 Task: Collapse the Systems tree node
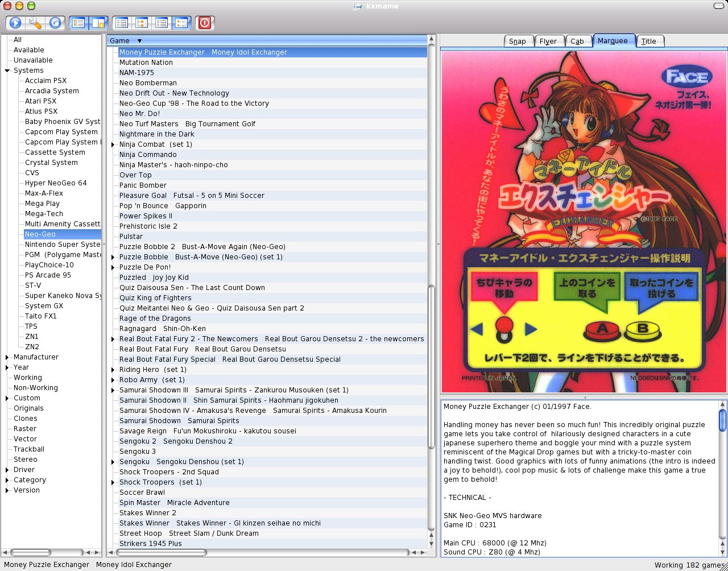[x=7, y=71]
